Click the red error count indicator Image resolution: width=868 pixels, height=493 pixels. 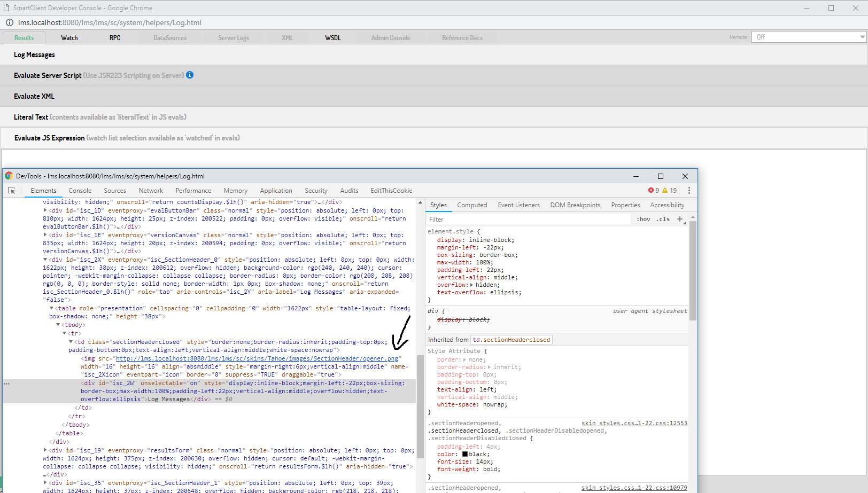pos(654,191)
